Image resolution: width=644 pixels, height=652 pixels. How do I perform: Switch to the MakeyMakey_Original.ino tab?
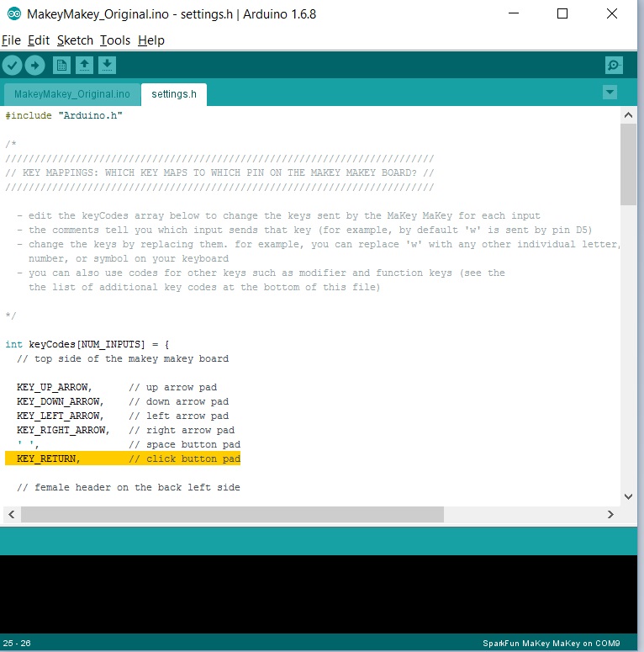click(72, 94)
